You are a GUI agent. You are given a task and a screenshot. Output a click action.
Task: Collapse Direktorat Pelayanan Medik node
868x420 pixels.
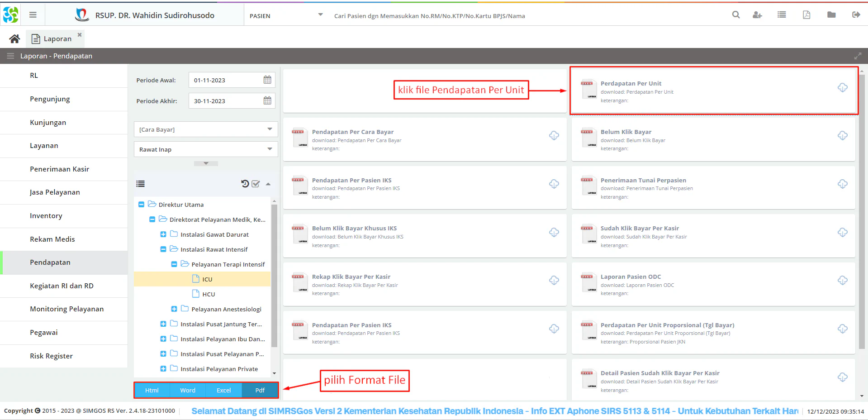[152, 220]
